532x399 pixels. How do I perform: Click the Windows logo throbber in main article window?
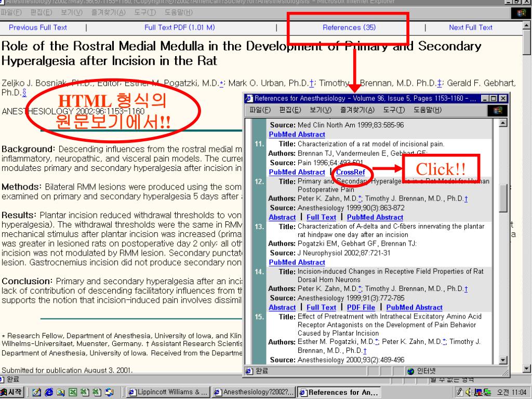pyautogui.click(x=521, y=13)
